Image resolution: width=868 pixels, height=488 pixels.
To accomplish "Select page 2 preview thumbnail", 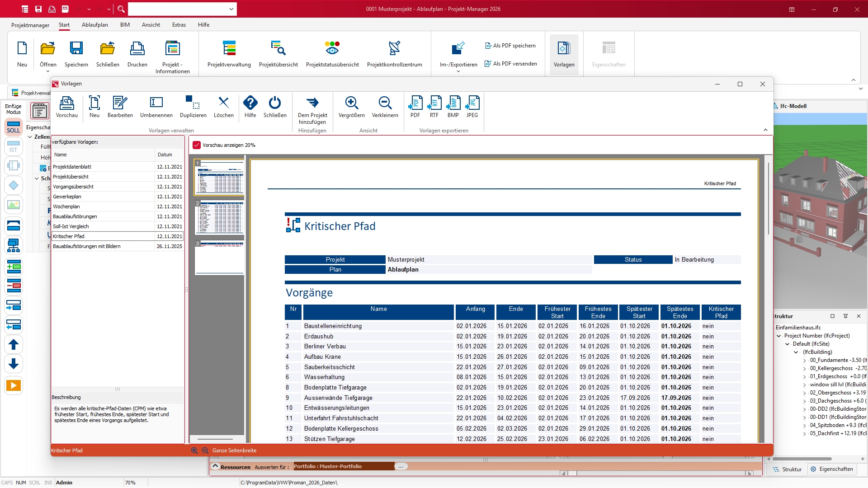I will point(219,218).
